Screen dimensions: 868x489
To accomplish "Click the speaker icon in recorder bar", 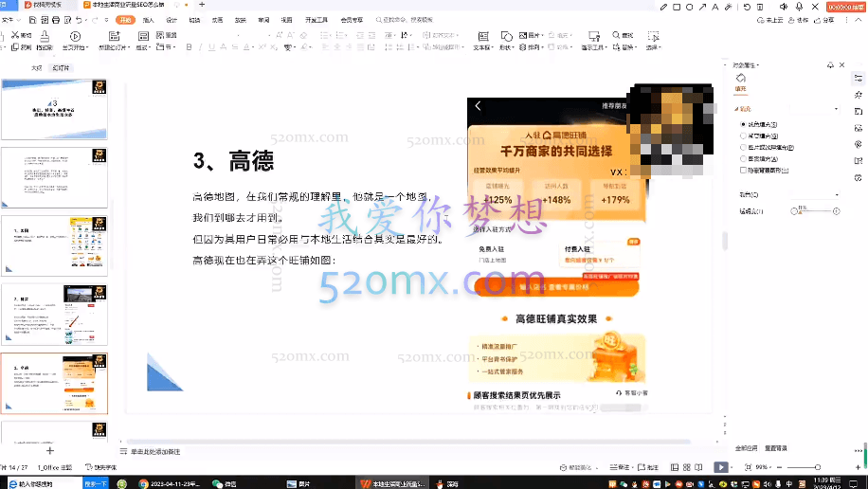I will click(x=784, y=7).
